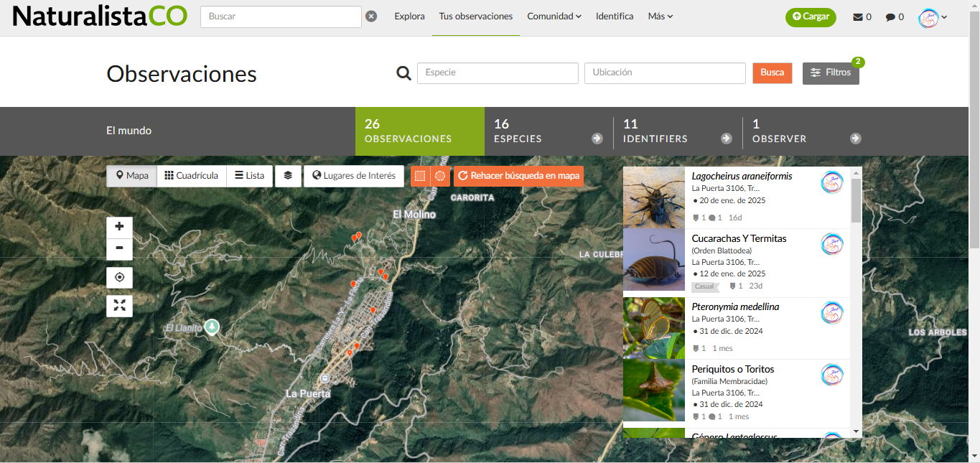
Task: Open Lagocheirus araneiformis observation link
Action: [742, 176]
